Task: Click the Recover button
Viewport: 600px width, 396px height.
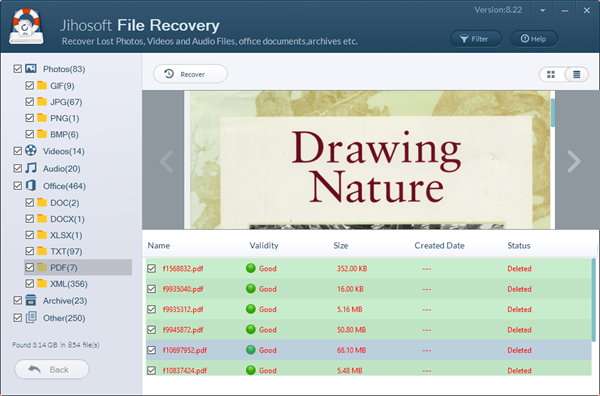Action: 190,74
